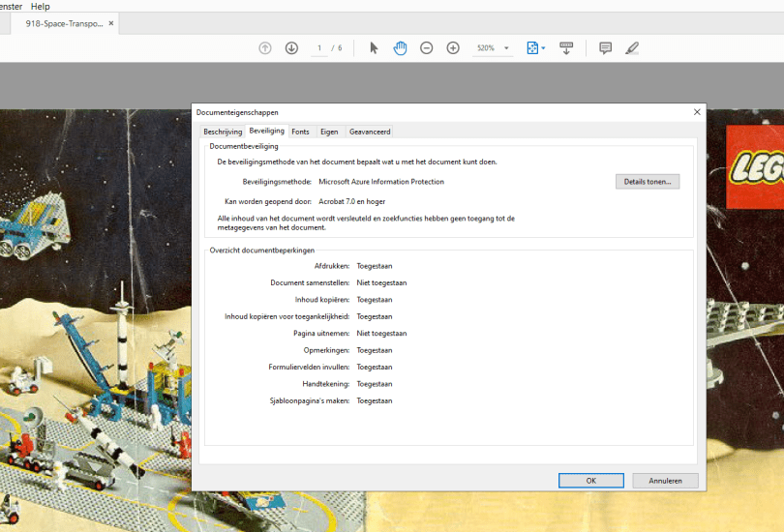Image resolution: width=784 pixels, height=532 pixels.
Task: Close the Documenteigenschappen dialog
Action: tap(697, 112)
